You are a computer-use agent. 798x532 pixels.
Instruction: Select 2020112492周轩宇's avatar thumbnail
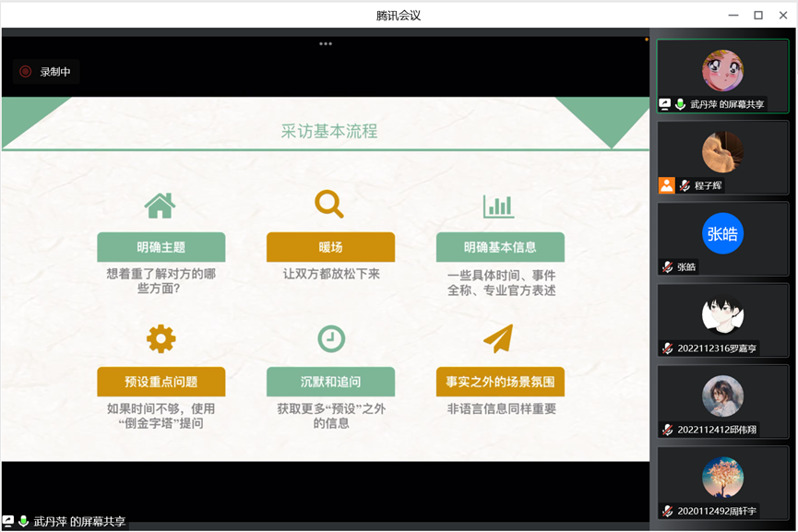tap(722, 477)
